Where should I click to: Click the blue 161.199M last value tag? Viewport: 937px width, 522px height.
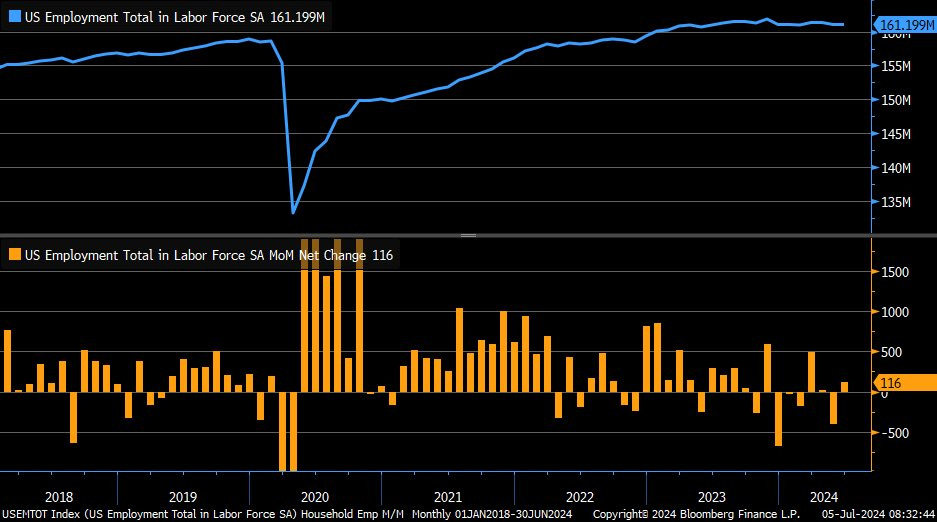904,24
